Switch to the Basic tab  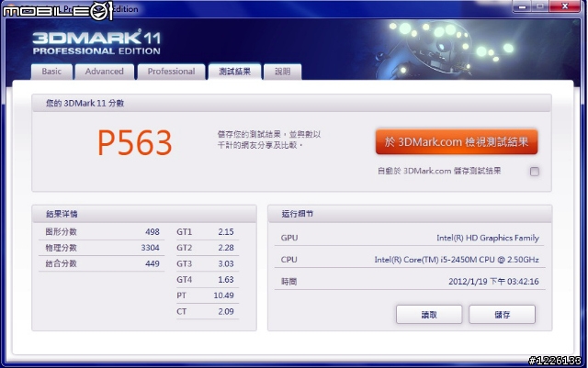pos(51,72)
